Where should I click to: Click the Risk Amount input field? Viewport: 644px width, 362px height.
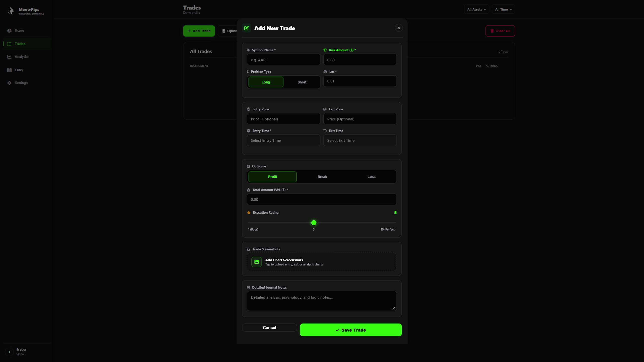360,60
